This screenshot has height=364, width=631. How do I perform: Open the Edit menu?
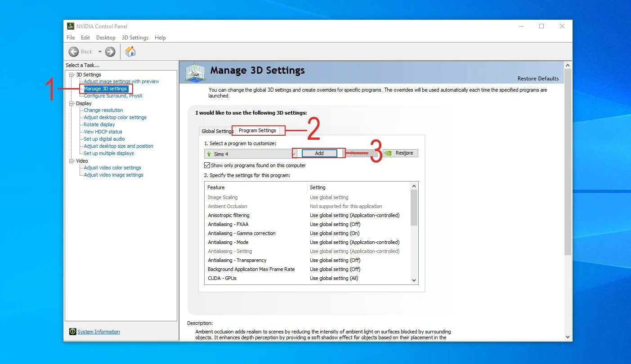coord(85,38)
